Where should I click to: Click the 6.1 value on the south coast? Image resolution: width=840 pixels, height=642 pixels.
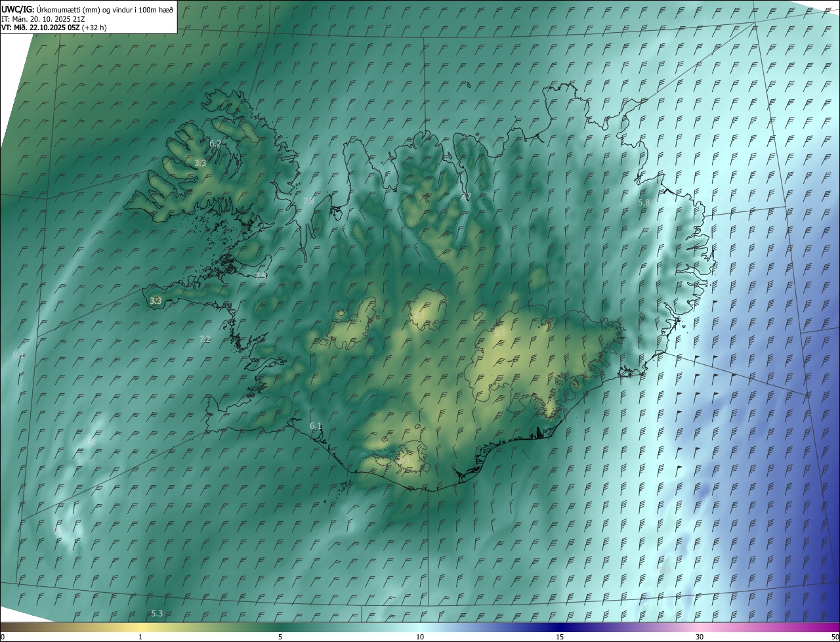(316, 426)
